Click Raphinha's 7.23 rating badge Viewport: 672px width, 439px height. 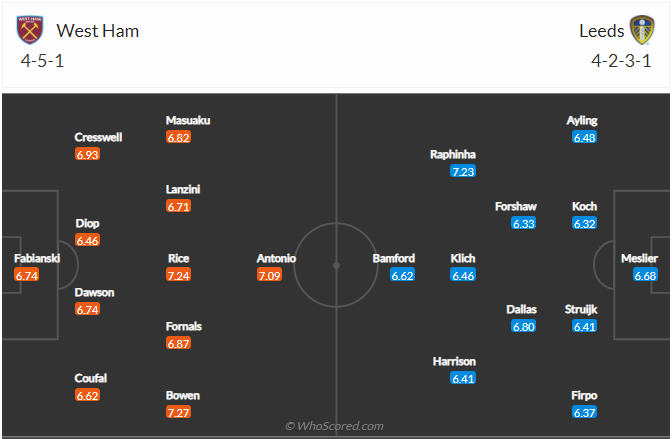[463, 172]
